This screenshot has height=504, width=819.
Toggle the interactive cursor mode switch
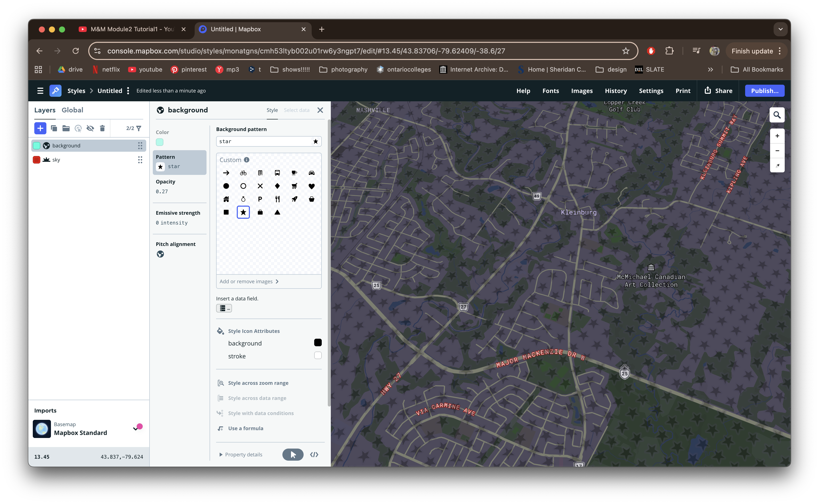292,454
